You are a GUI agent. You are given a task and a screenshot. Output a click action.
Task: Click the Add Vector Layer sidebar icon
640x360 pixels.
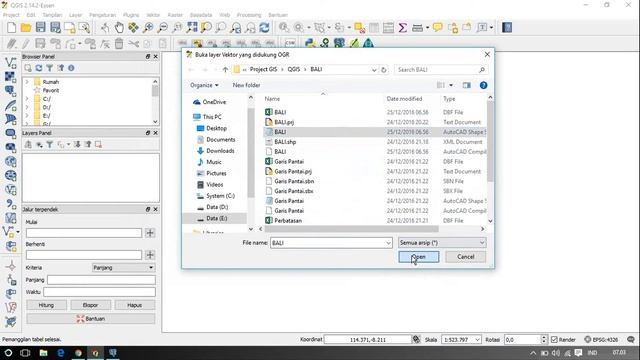11,62
